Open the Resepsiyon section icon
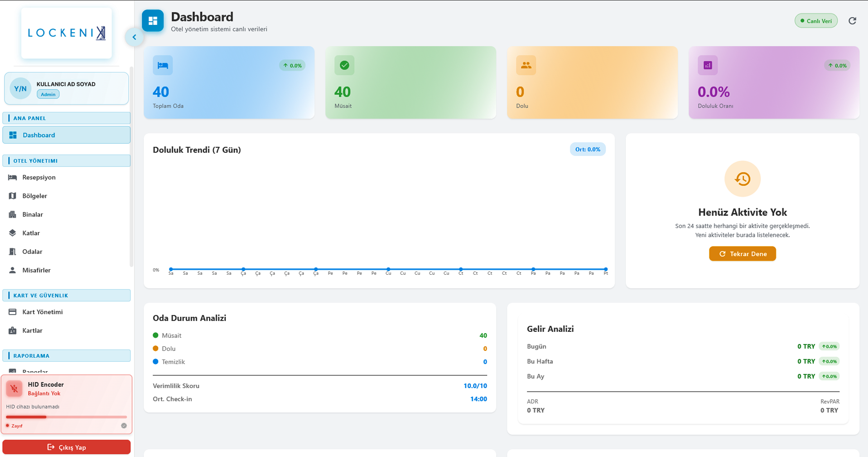Image resolution: width=868 pixels, height=457 pixels. (13, 177)
